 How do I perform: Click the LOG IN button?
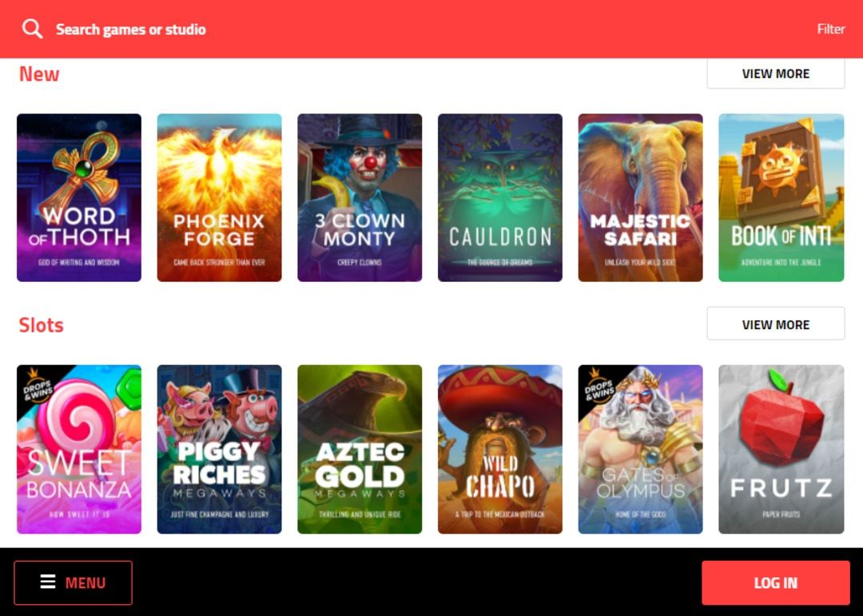tap(775, 582)
